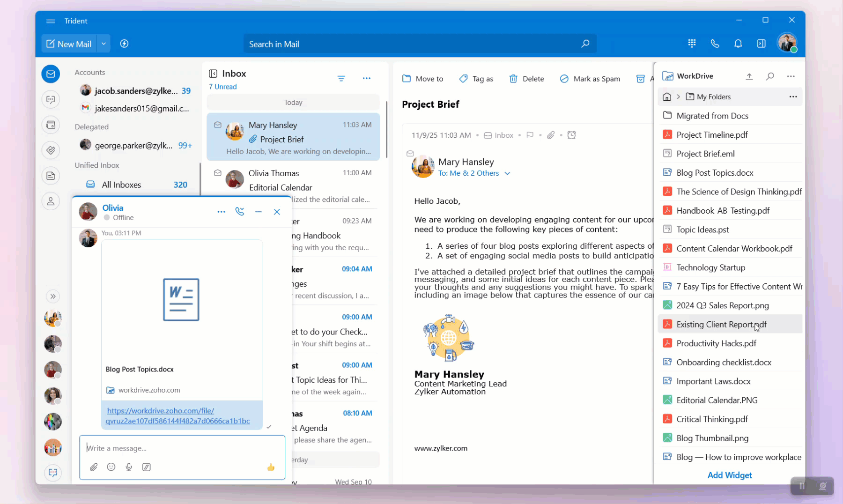
Task: Select the Mail module in left sidebar
Action: 51,74
